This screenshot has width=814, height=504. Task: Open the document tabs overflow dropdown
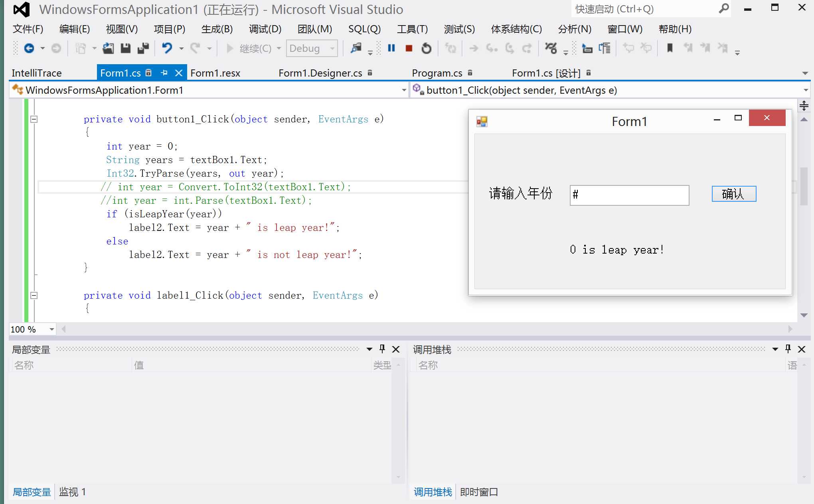pos(805,73)
